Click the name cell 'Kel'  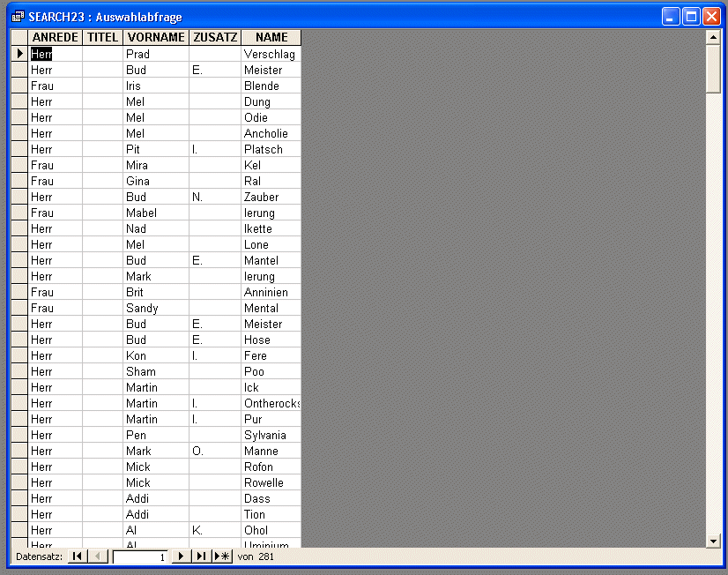coord(271,165)
